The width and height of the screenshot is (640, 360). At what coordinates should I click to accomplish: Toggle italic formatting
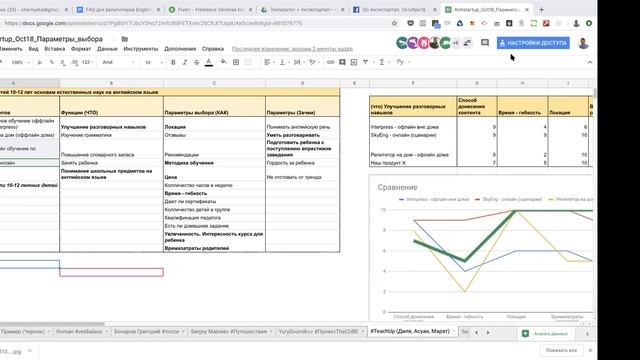184,62
